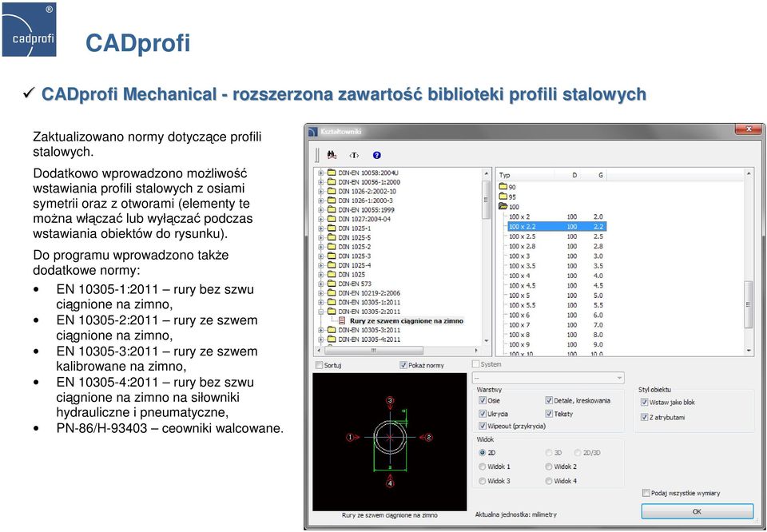Toggle the Z atrybutami checkbox
The width and height of the screenshot is (767, 532).
(x=644, y=418)
